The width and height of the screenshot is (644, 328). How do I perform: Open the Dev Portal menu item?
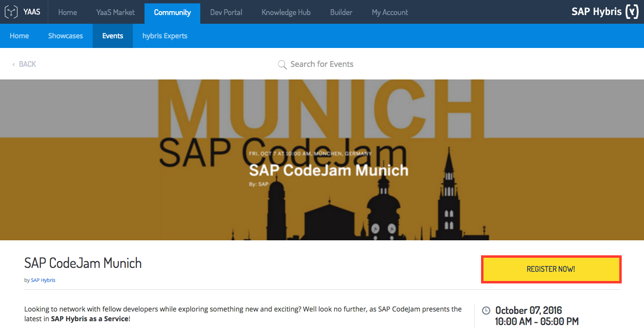click(x=226, y=12)
